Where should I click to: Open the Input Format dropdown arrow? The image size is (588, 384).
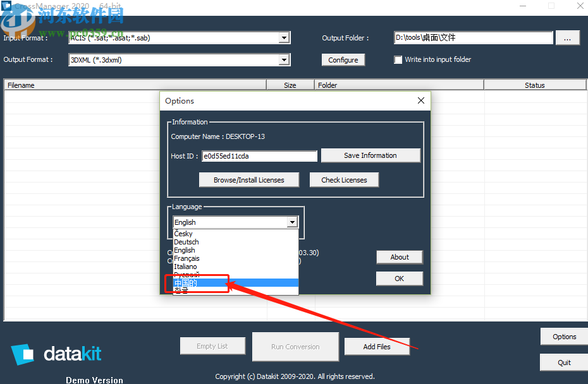tap(285, 37)
